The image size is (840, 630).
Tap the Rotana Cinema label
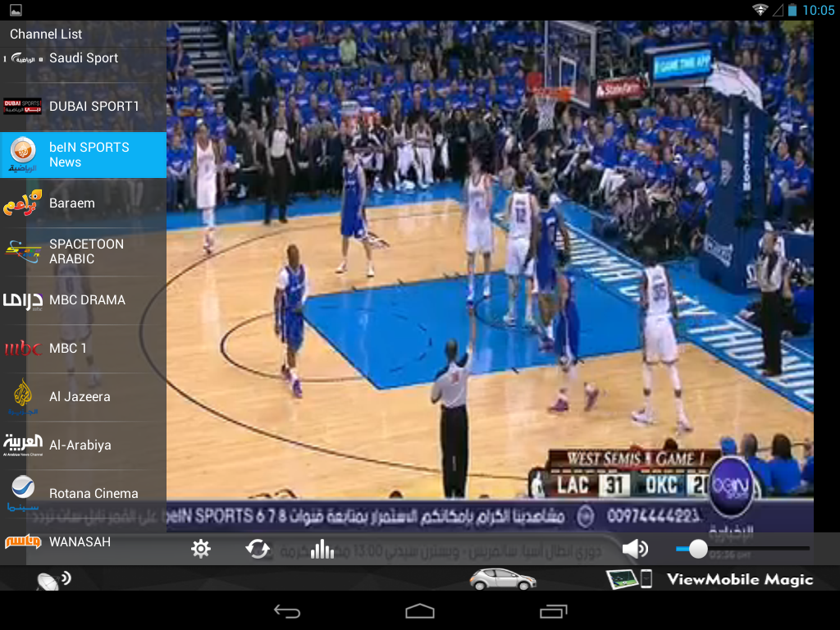tap(94, 493)
